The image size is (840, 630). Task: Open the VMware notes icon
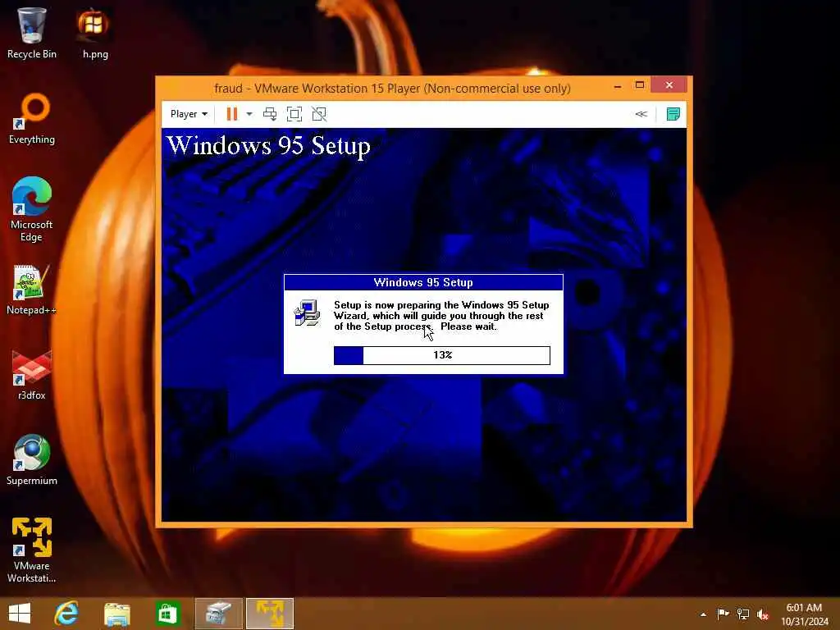click(673, 114)
